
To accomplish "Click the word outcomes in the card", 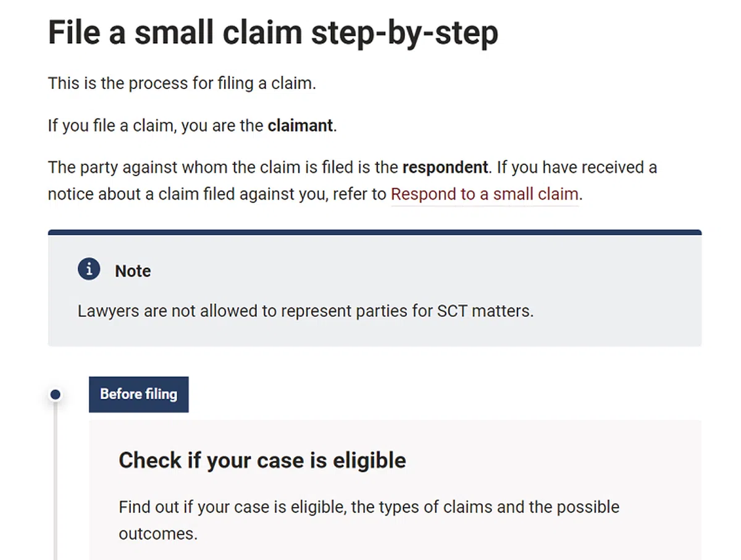I will point(157,533).
